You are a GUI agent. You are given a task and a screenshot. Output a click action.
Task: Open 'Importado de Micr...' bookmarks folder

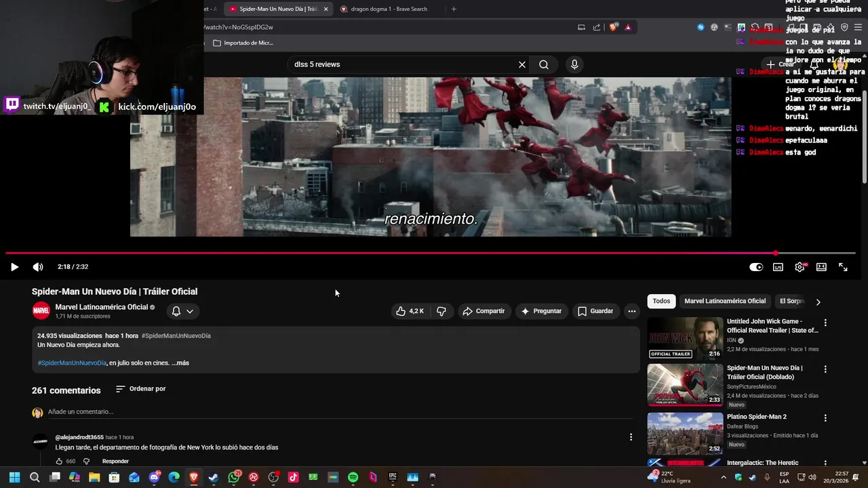click(x=243, y=43)
